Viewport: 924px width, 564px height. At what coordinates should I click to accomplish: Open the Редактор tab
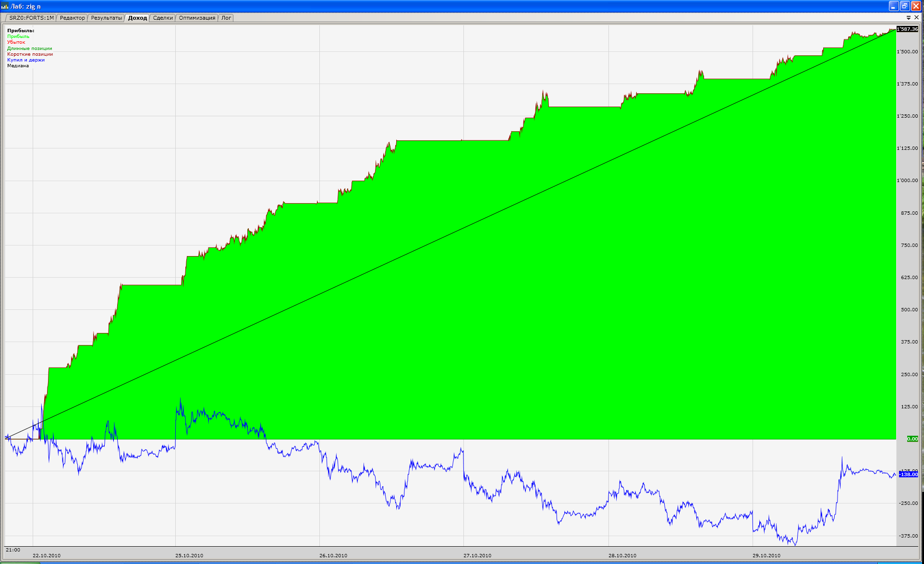coord(72,18)
